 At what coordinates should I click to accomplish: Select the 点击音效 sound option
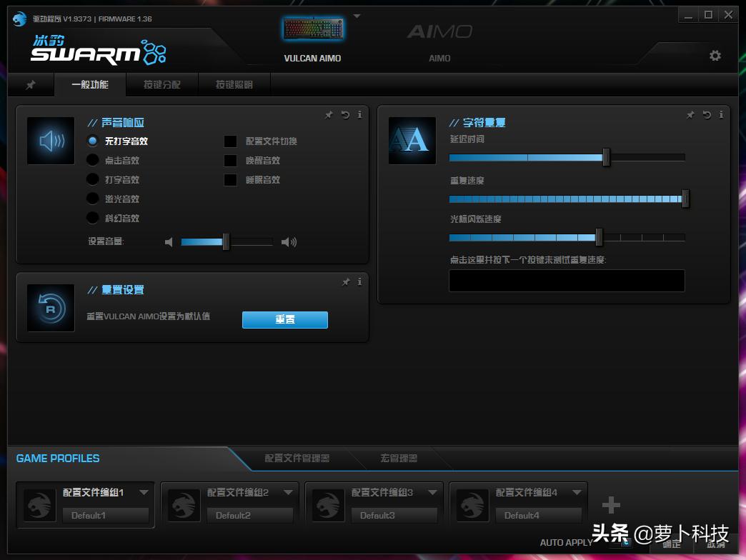[92, 160]
